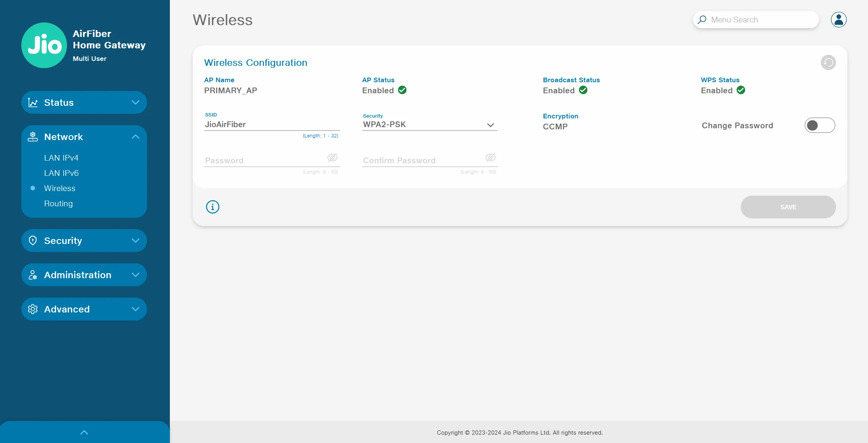Image resolution: width=868 pixels, height=443 pixels.
Task: Click the Advanced gear icon
Action: click(x=33, y=309)
